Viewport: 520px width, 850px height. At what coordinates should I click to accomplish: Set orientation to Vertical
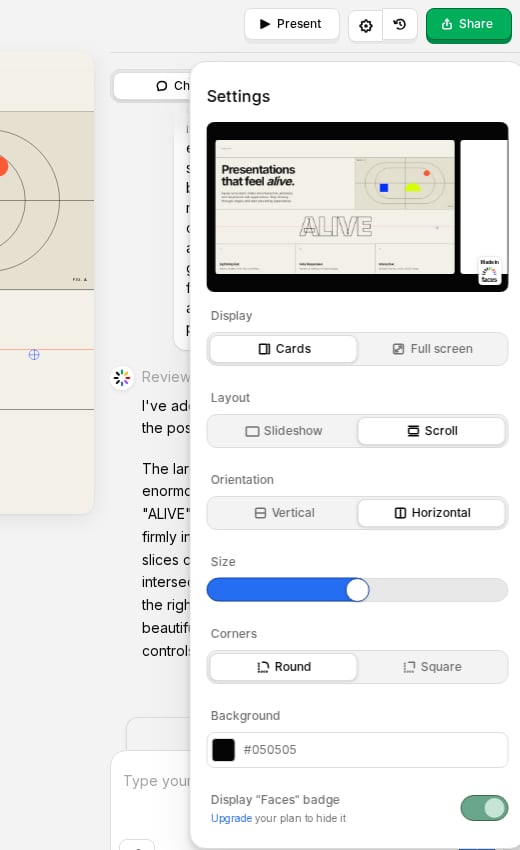[284, 513]
